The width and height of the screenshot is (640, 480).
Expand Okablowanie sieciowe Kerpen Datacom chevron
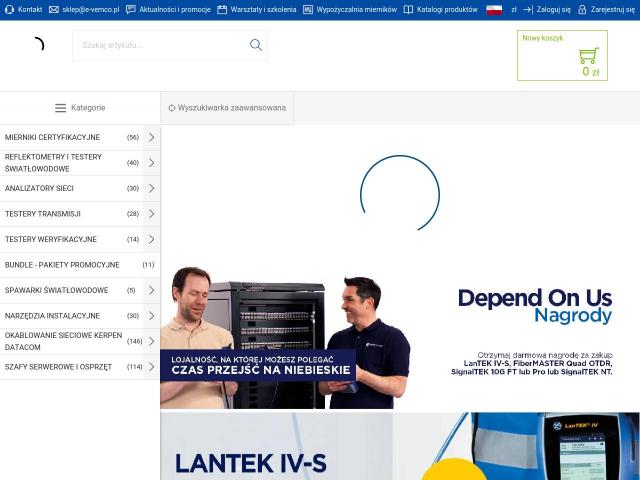(x=151, y=341)
